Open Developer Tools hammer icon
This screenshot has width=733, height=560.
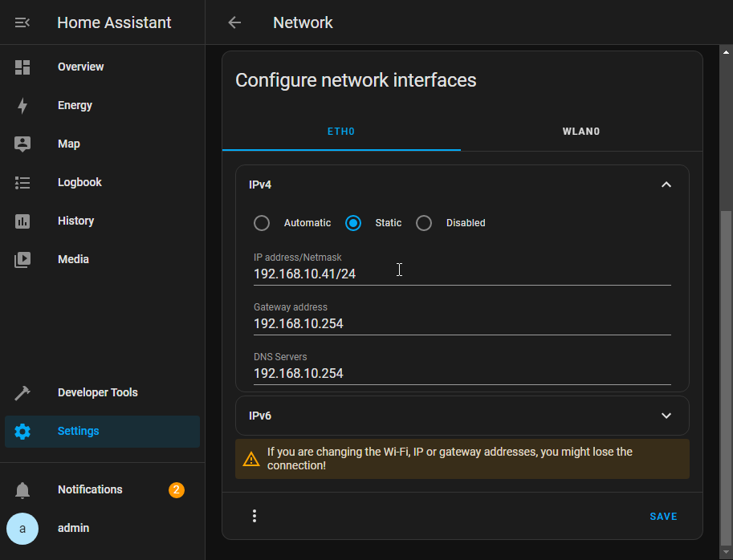[22, 393]
